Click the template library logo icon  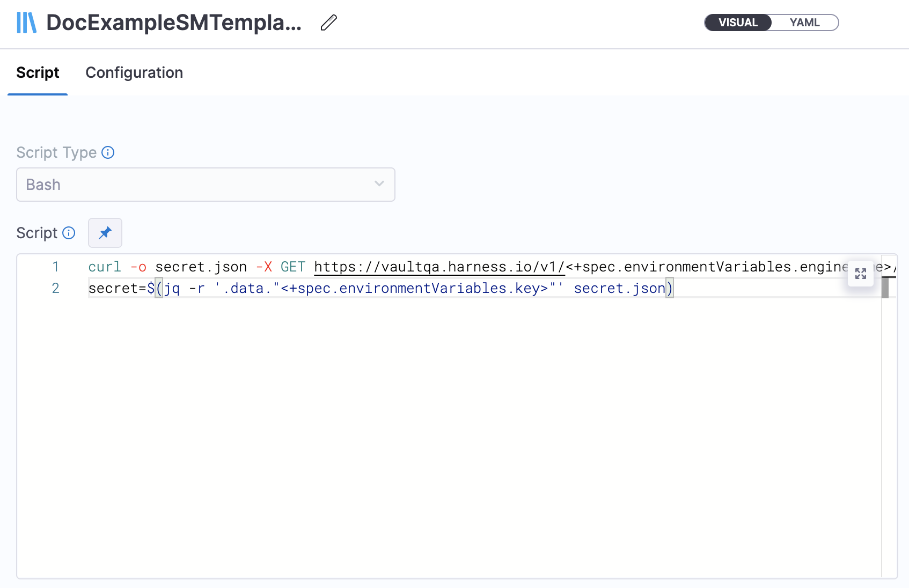coord(26,23)
